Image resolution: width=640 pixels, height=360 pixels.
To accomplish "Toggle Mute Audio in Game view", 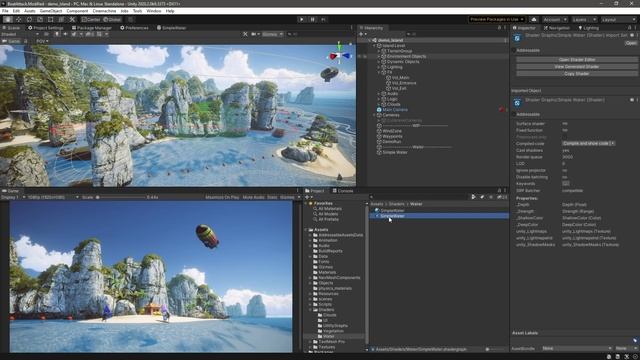I will tap(253, 197).
